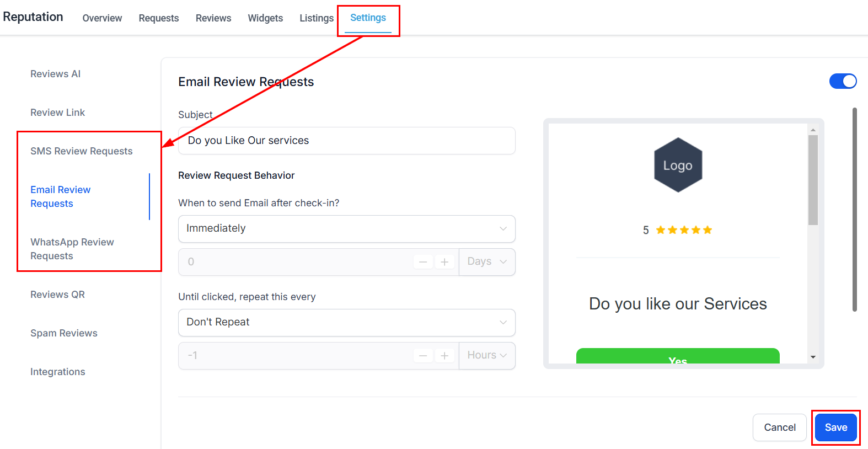Increase the hours value with plus
Image resolution: width=868 pixels, height=449 pixels.
tap(444, 356)
